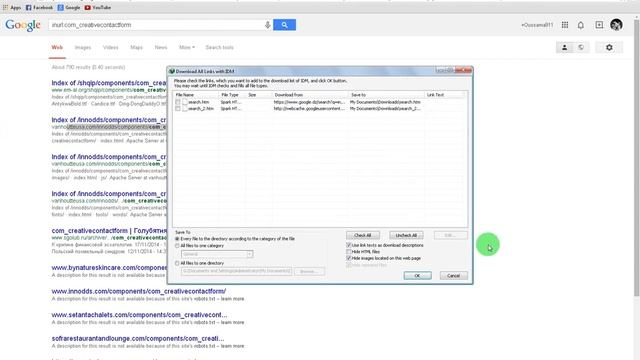Click the blue magnifier search button
640x360 pixels.
tap(284, 25)
